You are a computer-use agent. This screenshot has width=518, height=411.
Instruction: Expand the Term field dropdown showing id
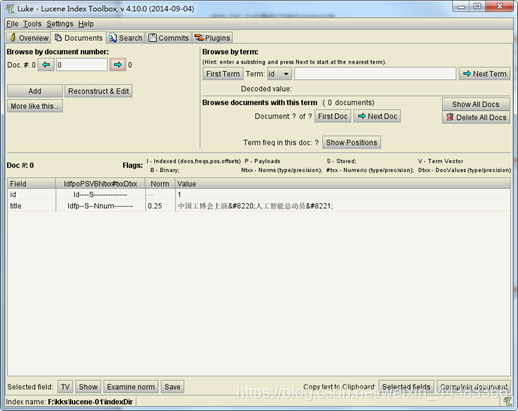click(279, 74)
